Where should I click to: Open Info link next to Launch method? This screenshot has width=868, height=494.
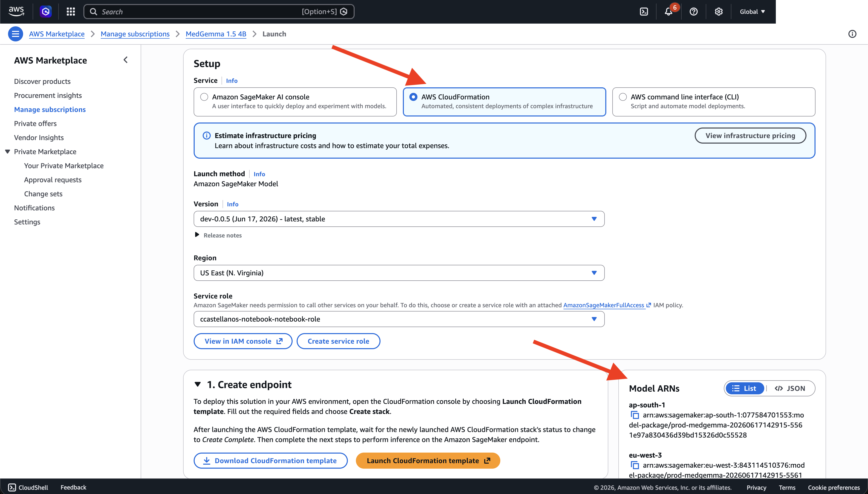click(259, 174)
